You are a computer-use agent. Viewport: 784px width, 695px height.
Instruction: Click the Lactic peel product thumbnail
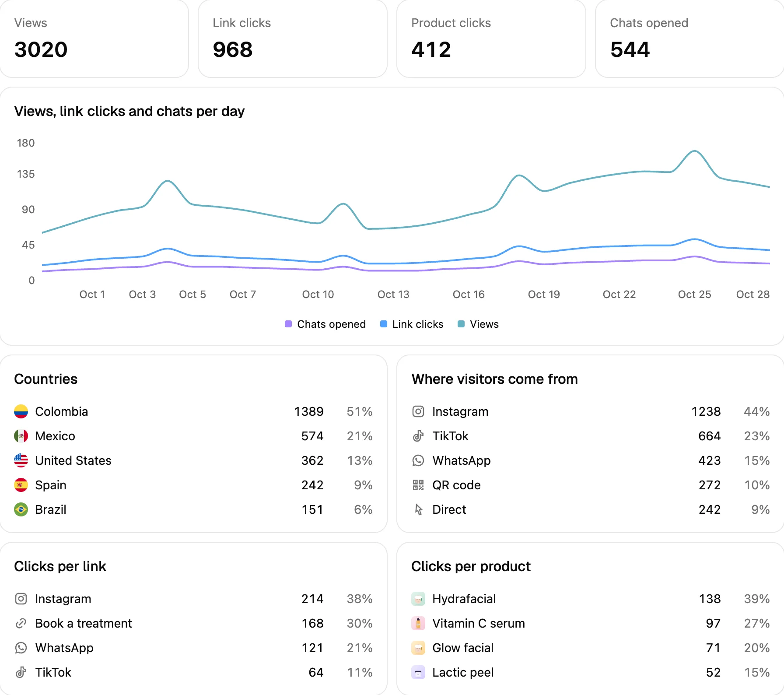[x=418, y=672]
